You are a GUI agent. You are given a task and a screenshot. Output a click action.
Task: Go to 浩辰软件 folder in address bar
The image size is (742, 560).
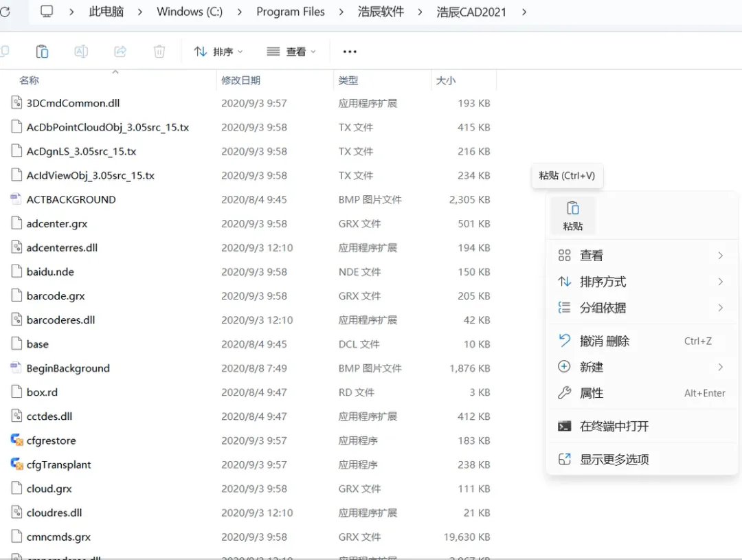[381, 12]
